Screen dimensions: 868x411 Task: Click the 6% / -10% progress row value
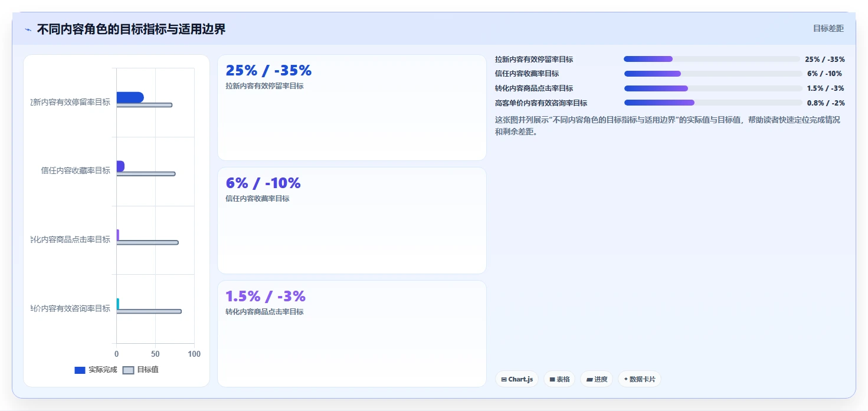(824, 74)
